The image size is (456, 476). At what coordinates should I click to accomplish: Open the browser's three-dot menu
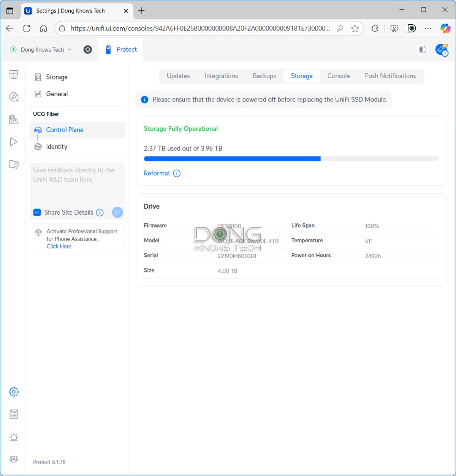pyautogui.click(x=428, y=28)
